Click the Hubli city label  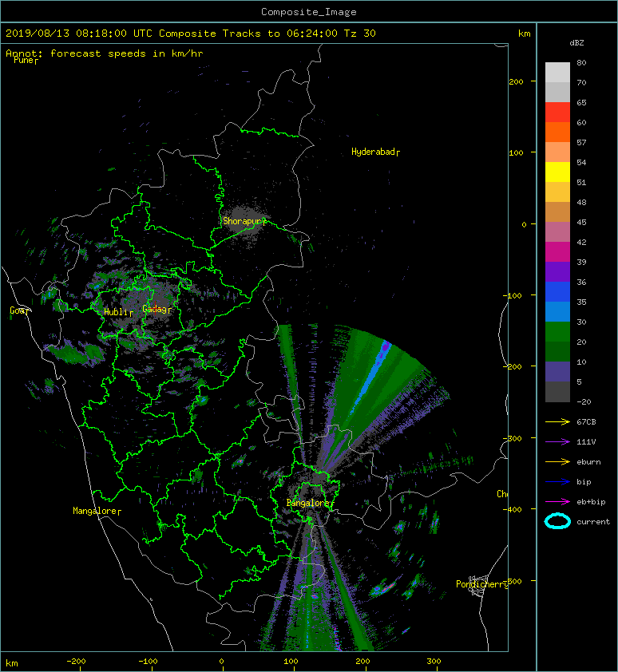click(118, 312)
